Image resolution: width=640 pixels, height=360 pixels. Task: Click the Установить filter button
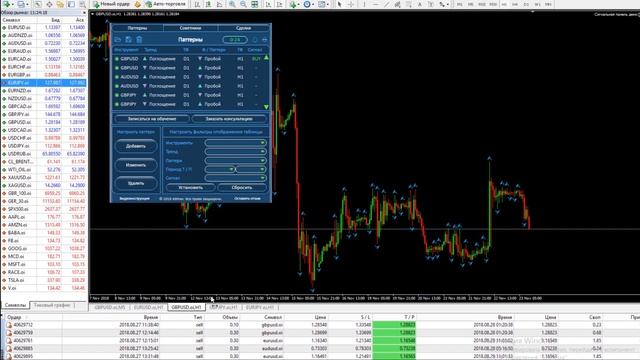click(x=191, y=187)
